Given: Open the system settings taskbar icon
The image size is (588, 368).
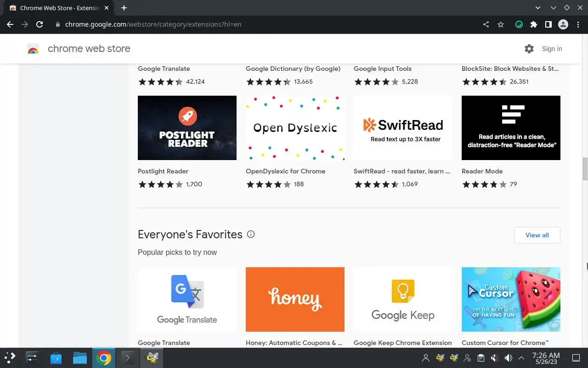Looking at the screenshot, I should pos(32,357).
